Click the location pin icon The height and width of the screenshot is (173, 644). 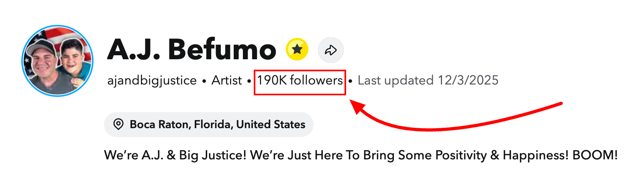point(118,124)
